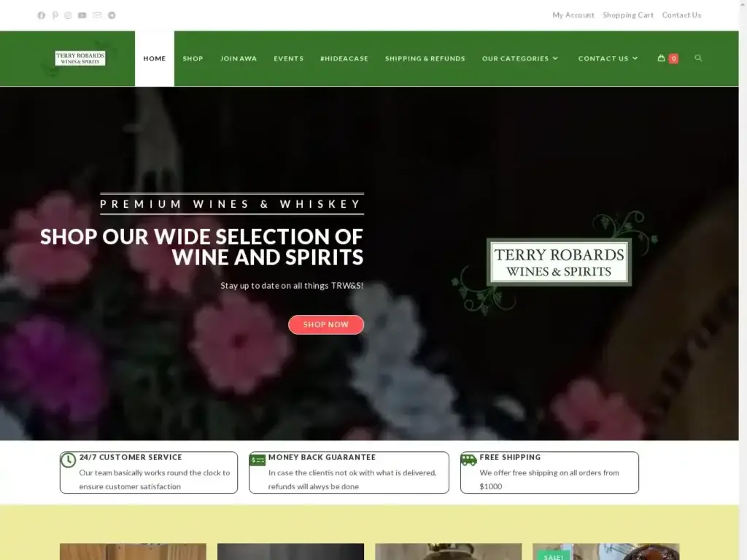The image size is (747, 560).
Task: Click the email envelope icon
Action: pyautogui.click(x=96, y=15)
